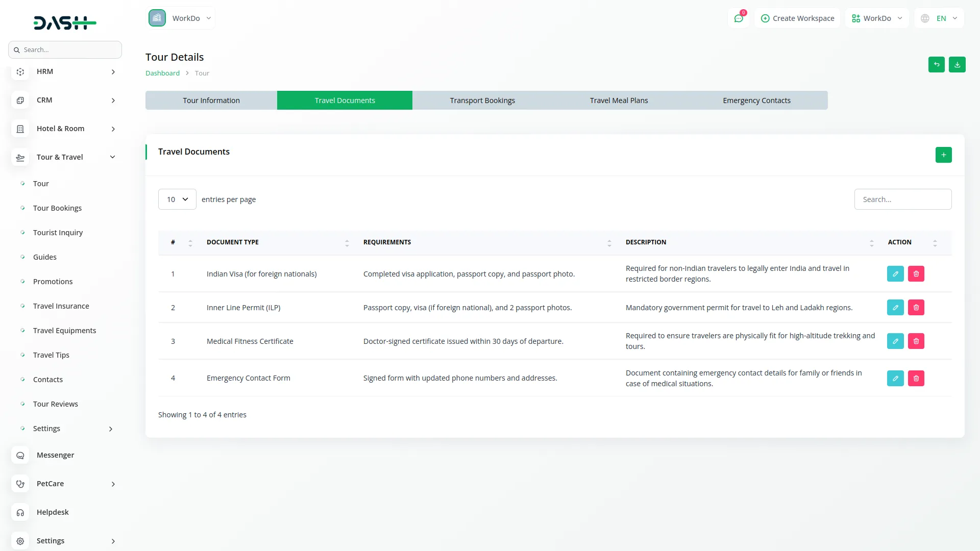
Task: Click the back arrow button
Action: coord(936,65)
